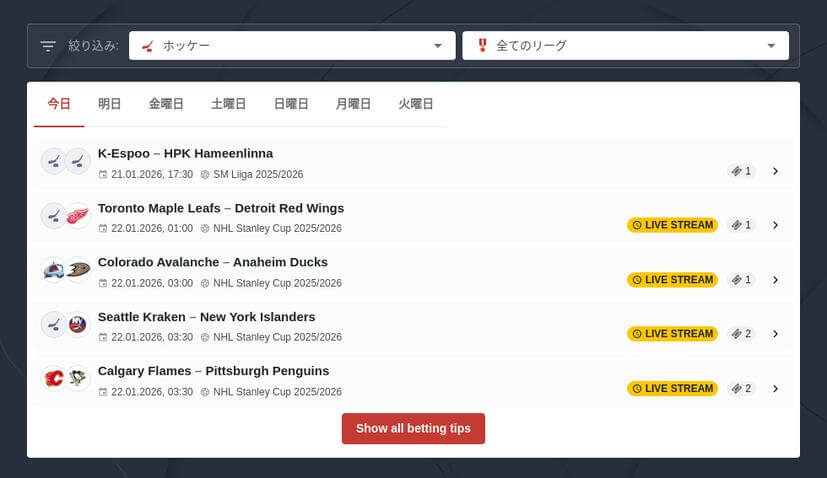Click the Detroit Red Wings team logo

pos(78,216)
